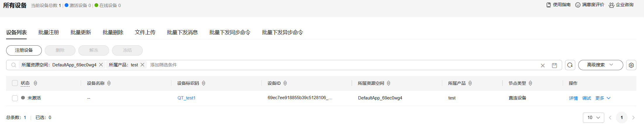644x131 pixels.
Task: Click the disabled 冻结 button
Action: coord(127,50)
